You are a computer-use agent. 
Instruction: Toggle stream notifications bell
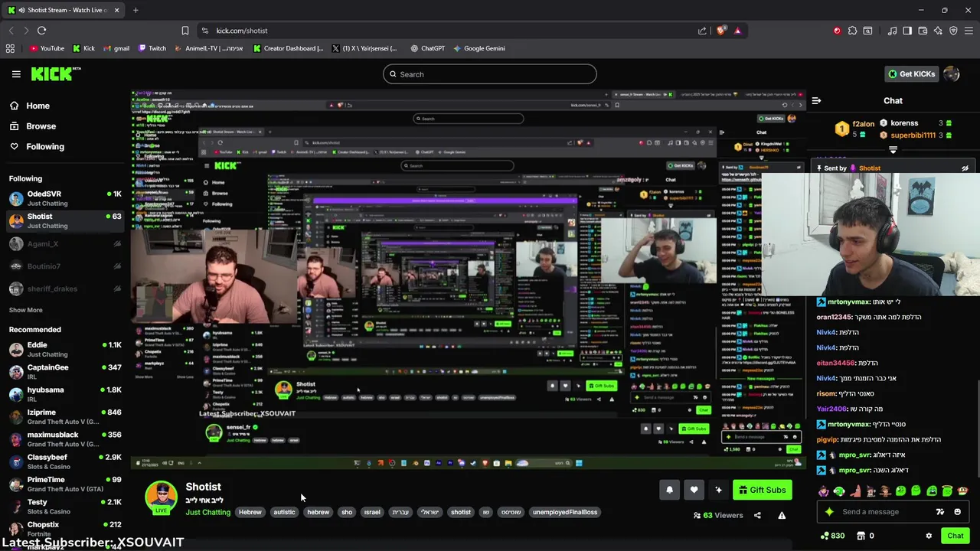tap(669, 490)
